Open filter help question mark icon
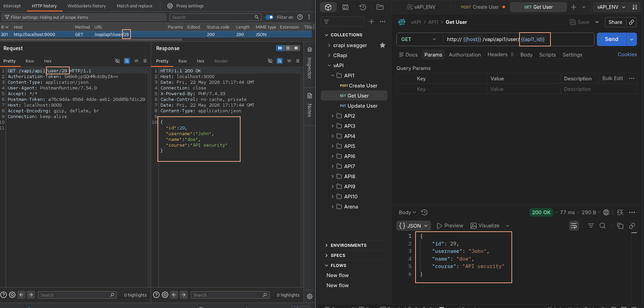This screenshot has height=308, width=644. [300, 17]
